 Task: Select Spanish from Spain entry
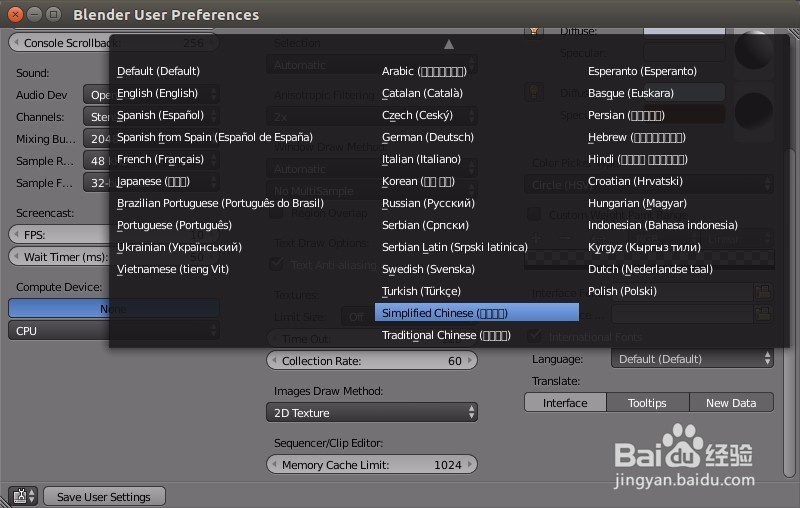point(215,137)
